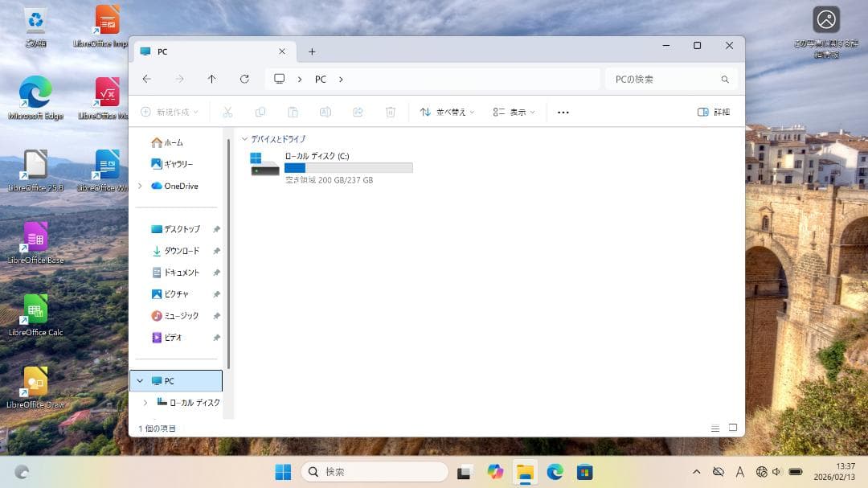Open a new tab with the plus button
Screen dimensions: 868x488
(312, 51)
